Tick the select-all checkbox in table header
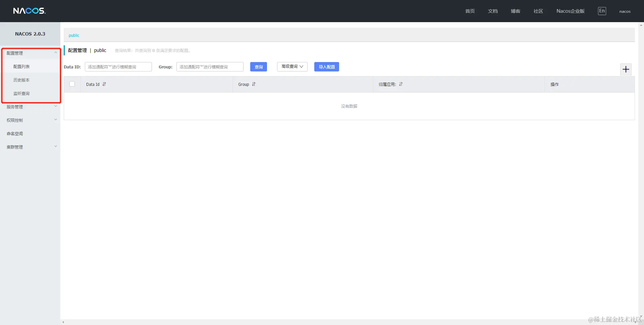Image resolution: width=644 pixels, height=325 pixels. coord(72,84)
